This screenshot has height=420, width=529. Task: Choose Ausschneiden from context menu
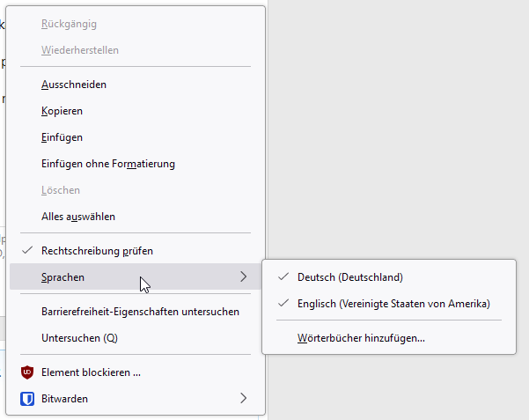[x=136, y=85]
